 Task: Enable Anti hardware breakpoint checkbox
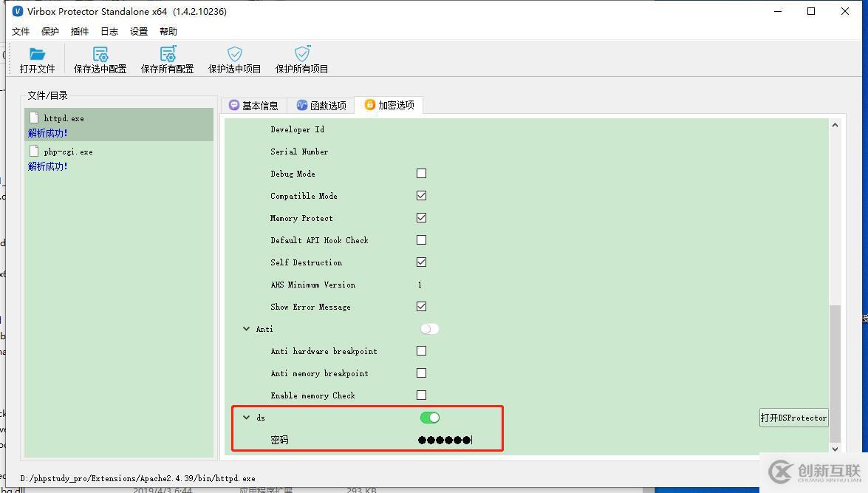421,350
